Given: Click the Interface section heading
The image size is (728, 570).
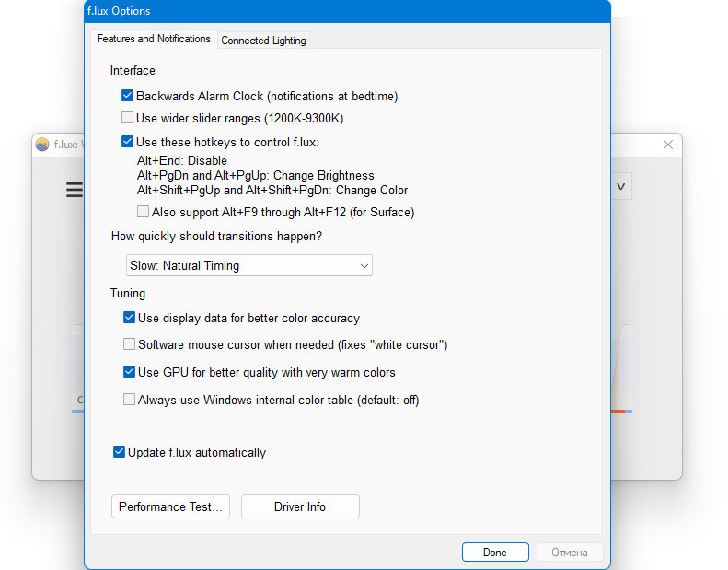Looking at the screenshot, I should coord(133,70).
